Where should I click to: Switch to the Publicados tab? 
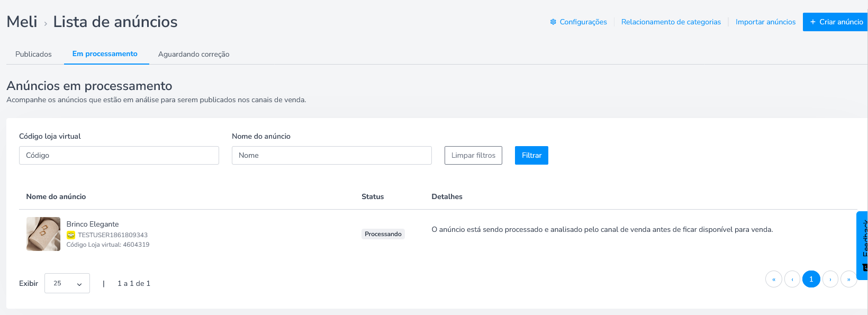click(x=33, y=54)
